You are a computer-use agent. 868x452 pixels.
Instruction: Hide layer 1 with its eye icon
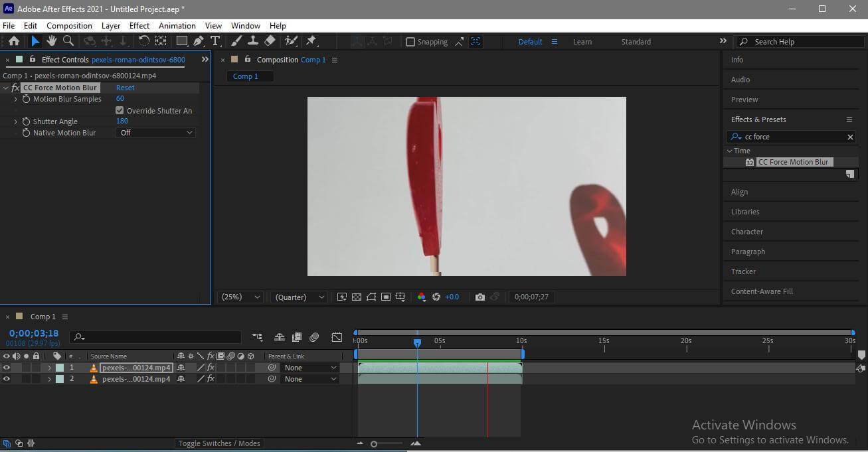(7, 368)
